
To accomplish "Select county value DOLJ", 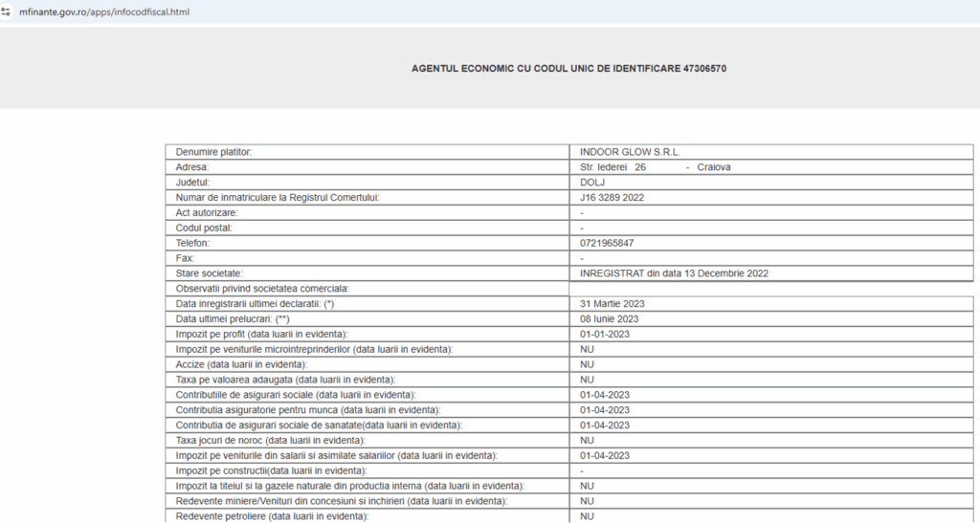I will [592, 183].
